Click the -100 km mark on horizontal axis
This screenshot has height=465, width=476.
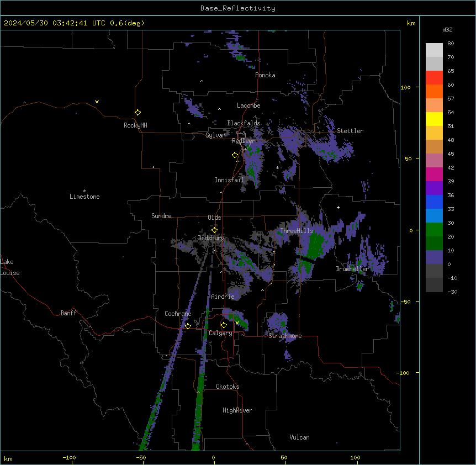coord(69,457)
